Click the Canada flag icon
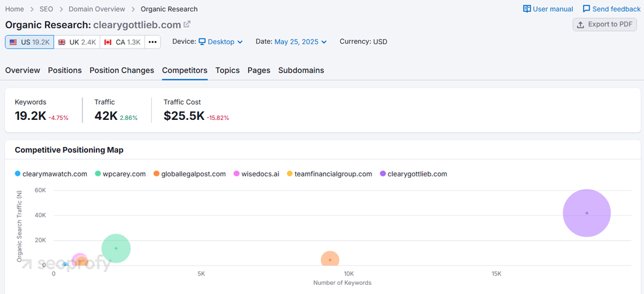 coord(108,42)
